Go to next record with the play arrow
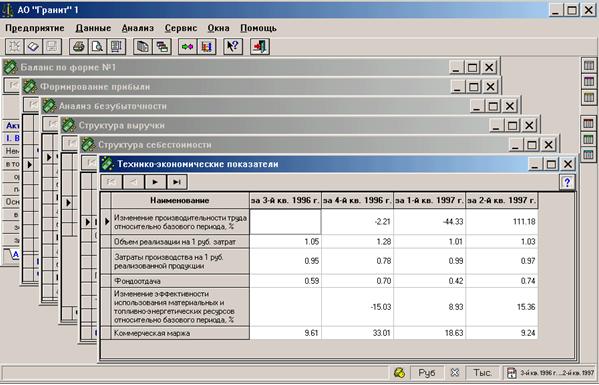Image resolution: width=599 pixels, height=385 pixels. (155, 182)
